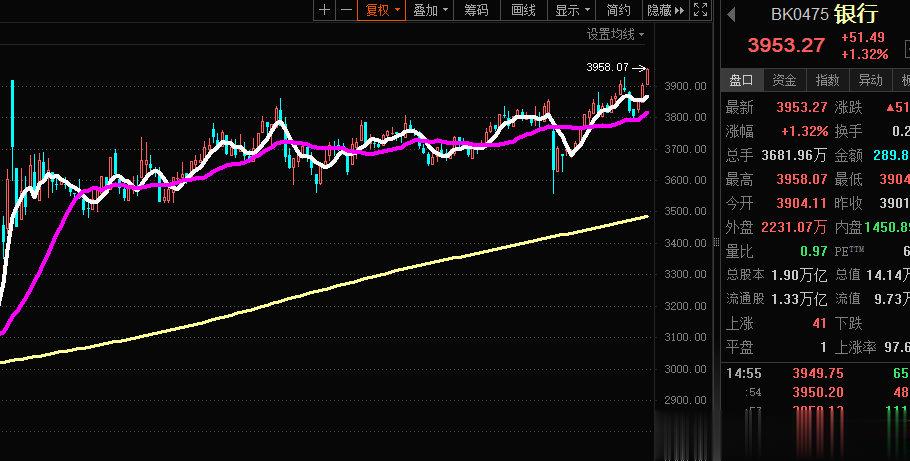
Task: Open the 显示 display dropdown
Action: pos(572,10)
